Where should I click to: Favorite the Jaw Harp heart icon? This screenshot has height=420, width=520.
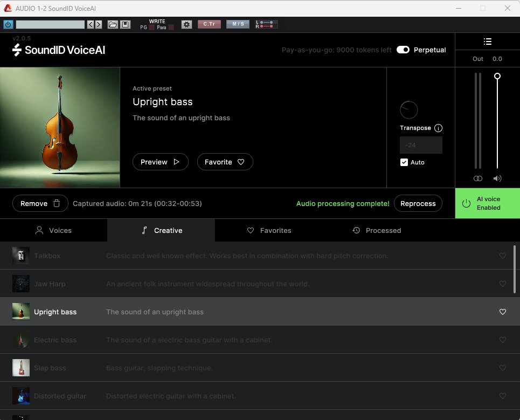(x=503, y=284)
